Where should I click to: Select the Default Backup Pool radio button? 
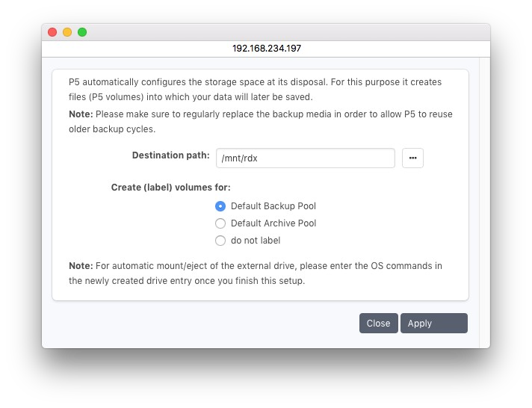[220, 206]
